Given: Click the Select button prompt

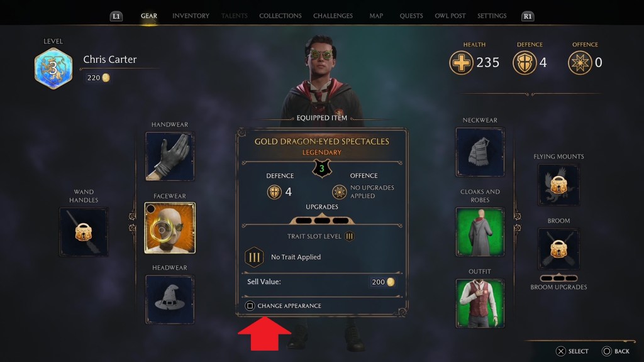Looking at the screenshot, I should click(572, 351).
